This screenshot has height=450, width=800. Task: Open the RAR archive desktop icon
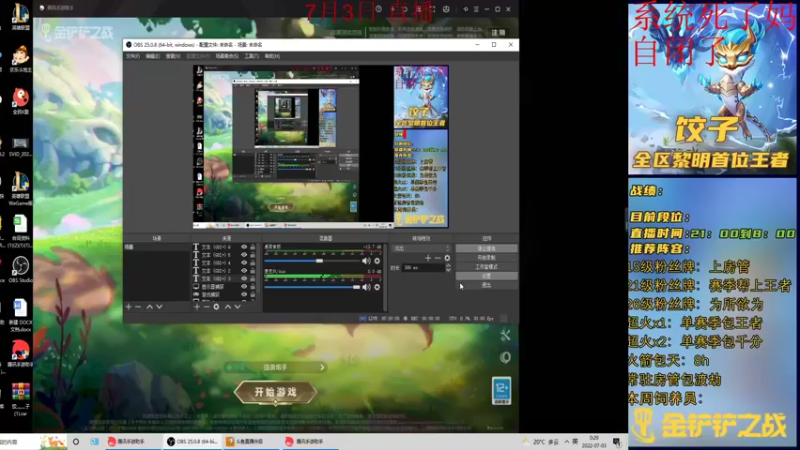pyautogui.click(x=20, y=398)
